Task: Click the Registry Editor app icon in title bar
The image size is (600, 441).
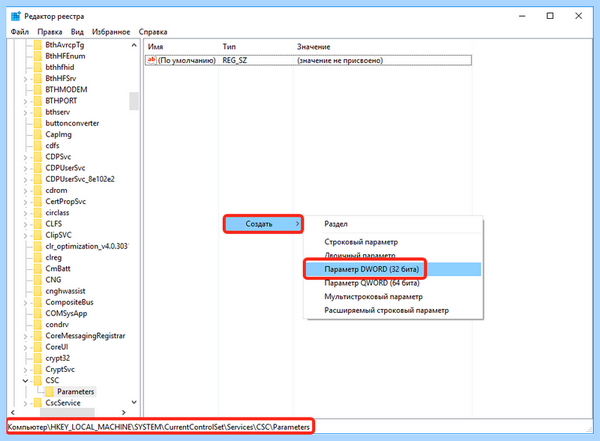Action: pyautogui.click(x=16, y=16)
